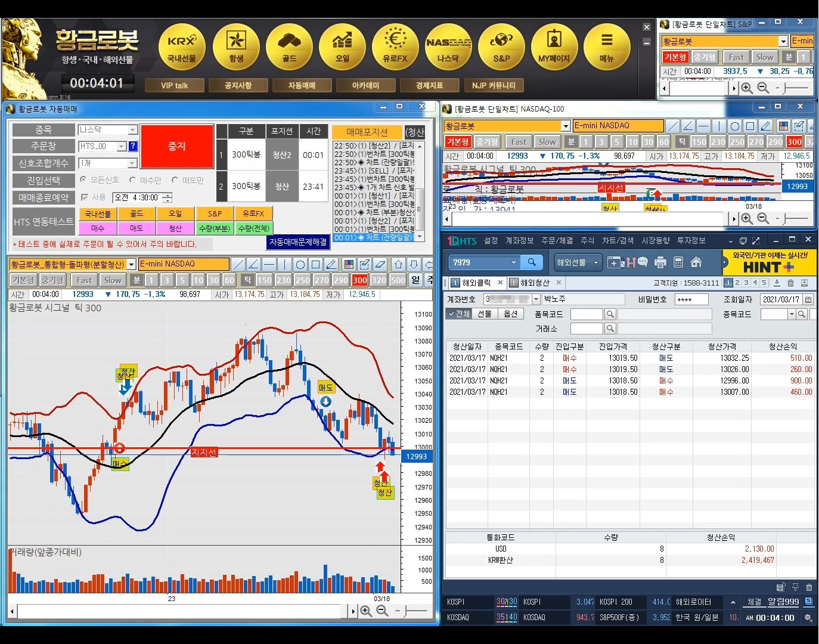Open the 주문/체결 menu in 1Q HTS
The width and height of the screenshot is (819, 644).
pos(557,240)
